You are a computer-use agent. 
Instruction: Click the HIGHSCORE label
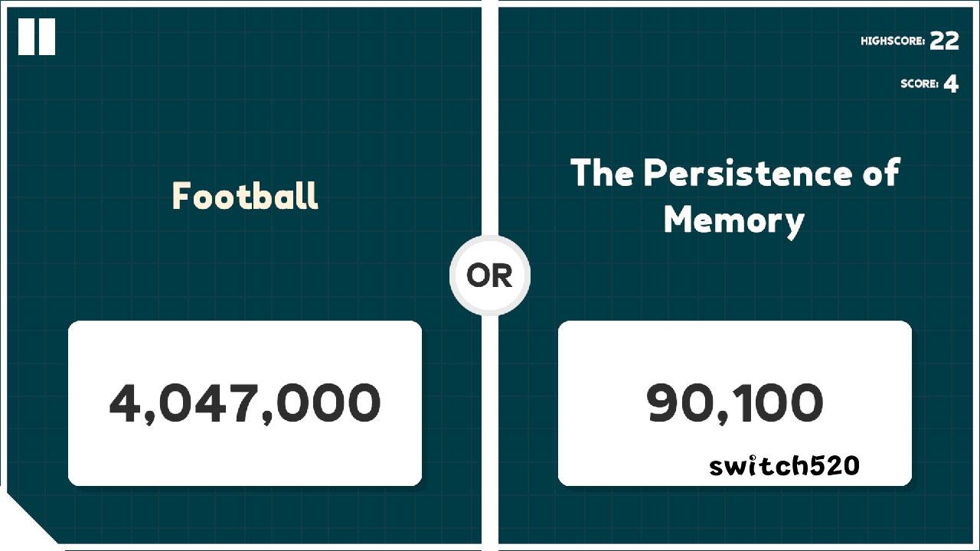click(893, 41)
